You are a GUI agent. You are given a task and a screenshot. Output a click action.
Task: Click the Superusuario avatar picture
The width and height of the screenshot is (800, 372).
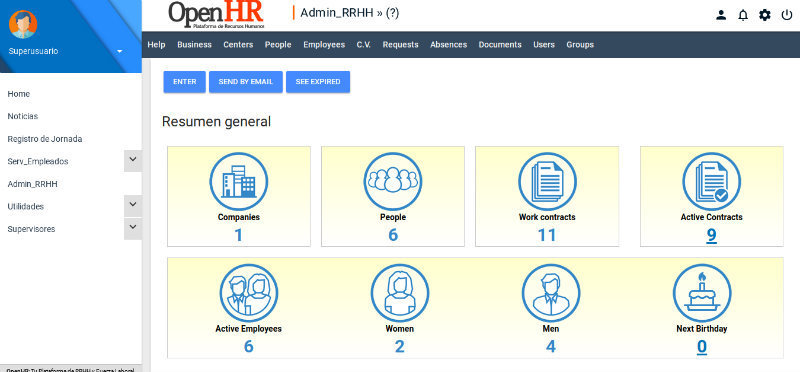23,24
